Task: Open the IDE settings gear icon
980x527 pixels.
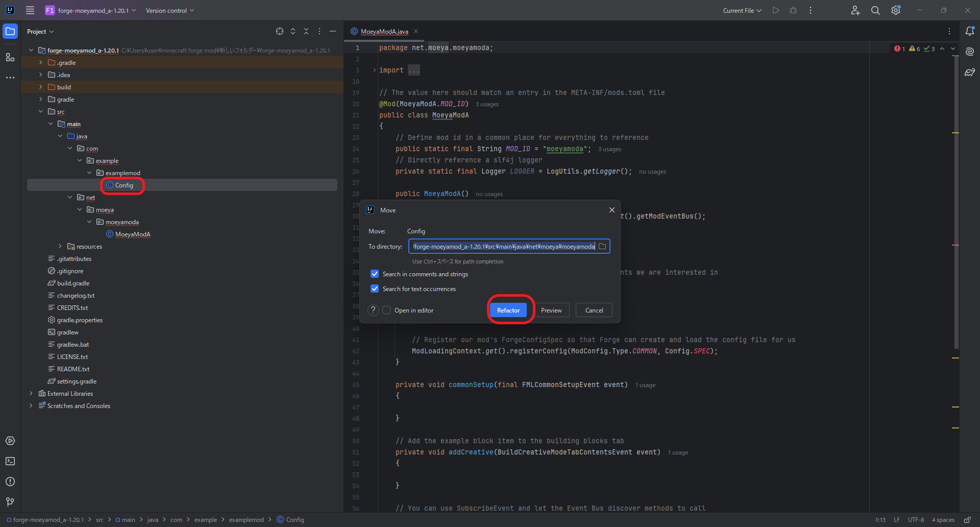Action: (896, 11)
